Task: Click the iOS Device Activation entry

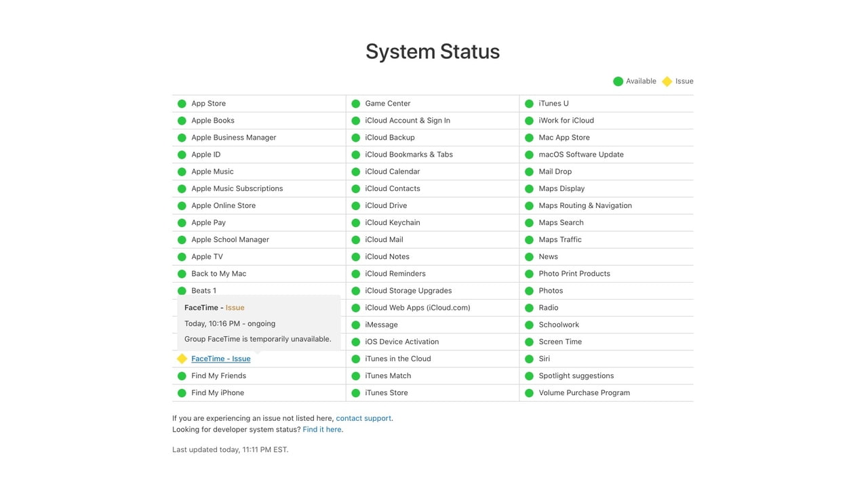Action: coord(401,342)
